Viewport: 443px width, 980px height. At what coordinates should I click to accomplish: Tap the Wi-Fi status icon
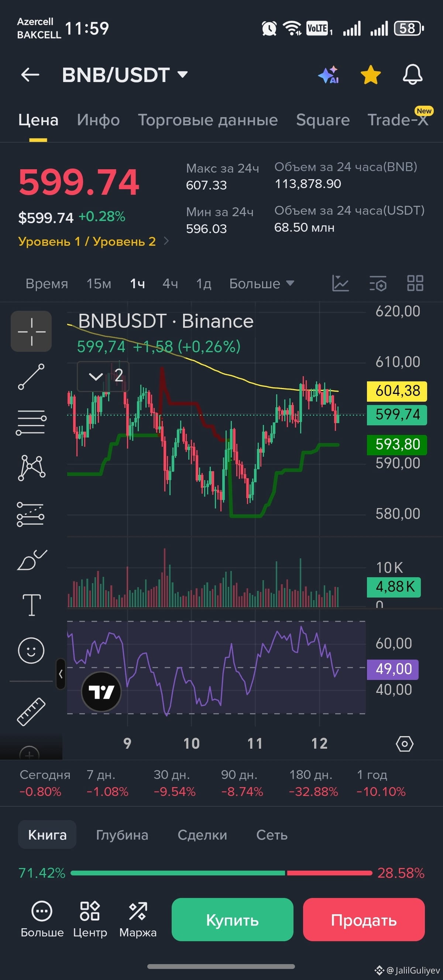coord(292,28)
